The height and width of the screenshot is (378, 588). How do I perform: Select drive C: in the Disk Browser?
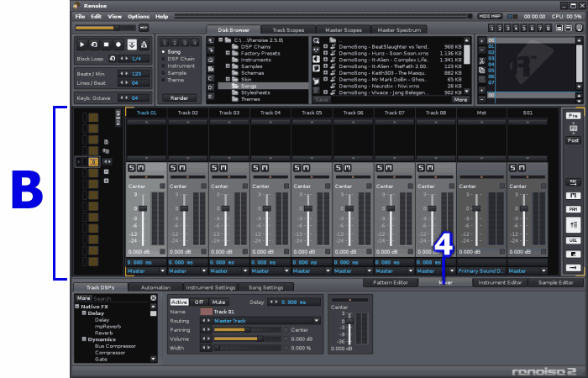(211, 78)
